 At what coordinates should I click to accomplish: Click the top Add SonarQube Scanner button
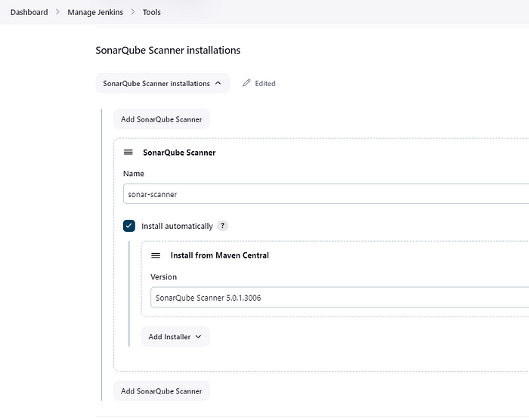[162, 119]
